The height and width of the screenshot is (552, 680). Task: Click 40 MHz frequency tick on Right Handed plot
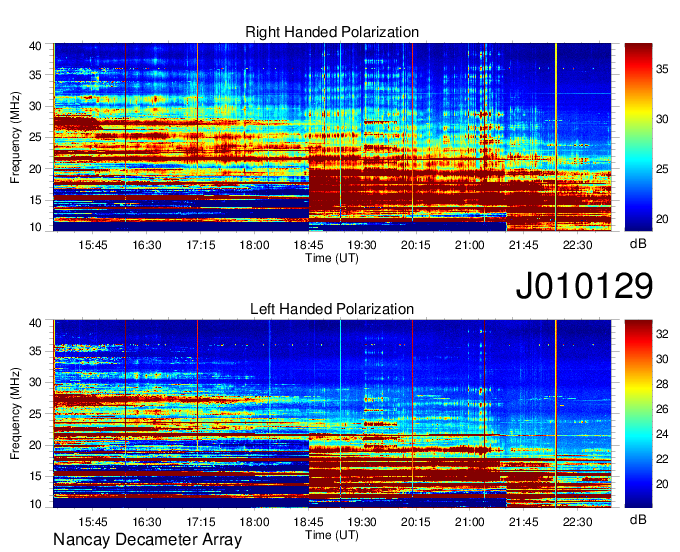tap(35, 46)
